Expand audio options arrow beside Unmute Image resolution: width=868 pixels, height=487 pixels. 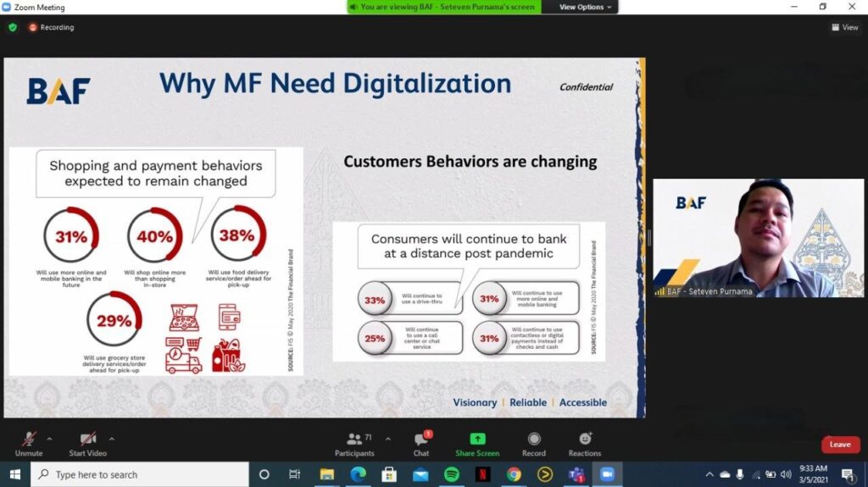[x=49, y=439]
